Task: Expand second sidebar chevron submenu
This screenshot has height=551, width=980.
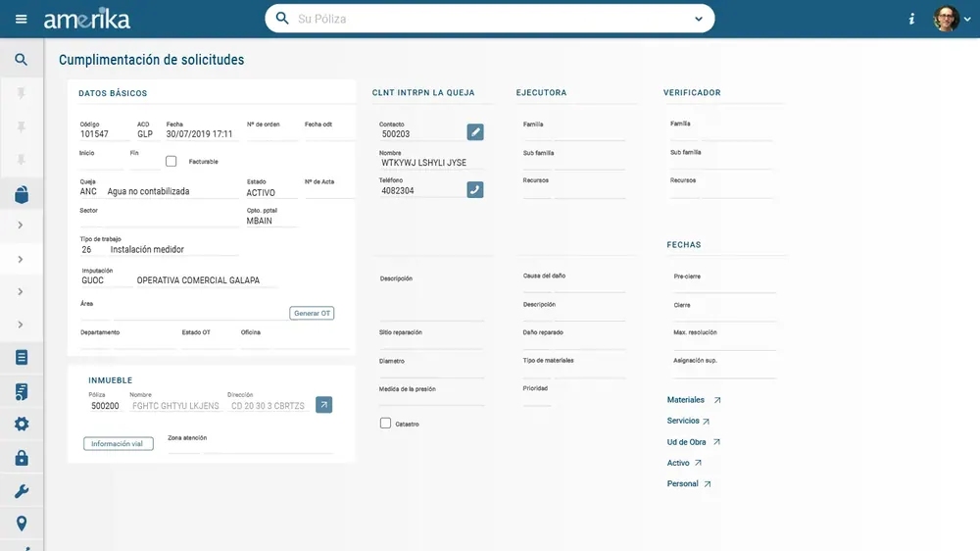Action: point(21,259)
